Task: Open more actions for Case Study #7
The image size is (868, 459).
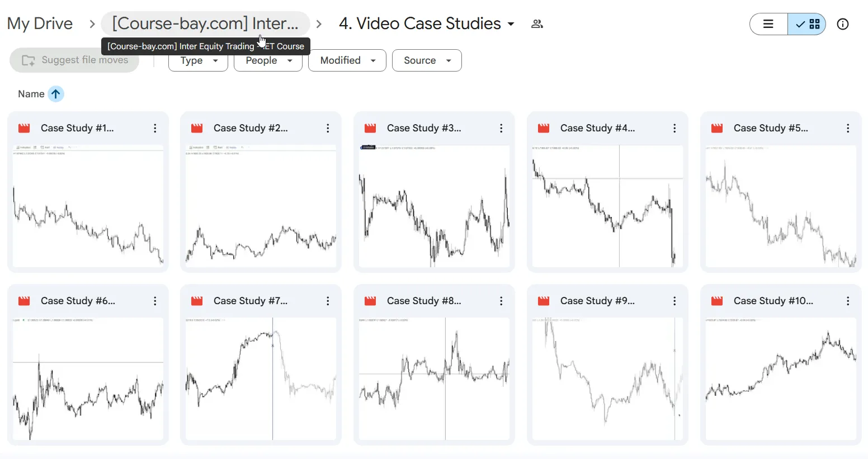Action: (328, 301)
